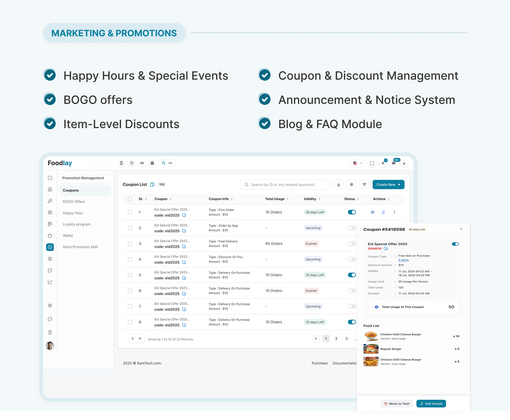This screenshot has height=420, width=510.
Task: Switch to dark mode moon icon
Action: pos(404,163)
